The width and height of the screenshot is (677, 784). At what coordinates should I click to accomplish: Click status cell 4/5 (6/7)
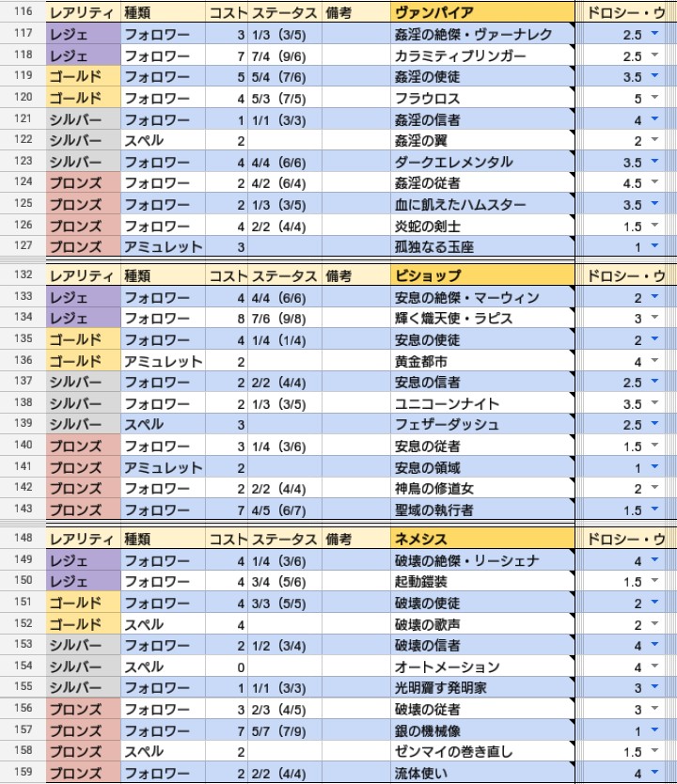tap(285, 510)
